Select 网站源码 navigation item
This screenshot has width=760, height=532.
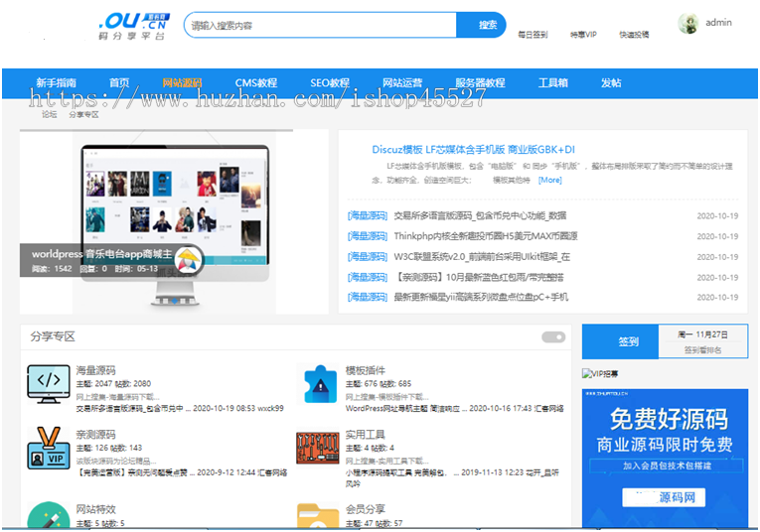pos(182,82)
